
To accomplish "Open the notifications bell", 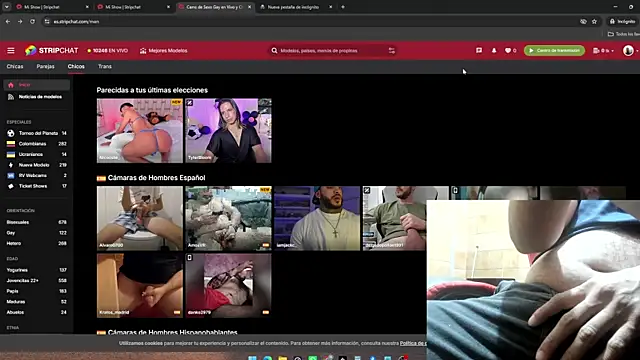I will [x=494, y=51].
